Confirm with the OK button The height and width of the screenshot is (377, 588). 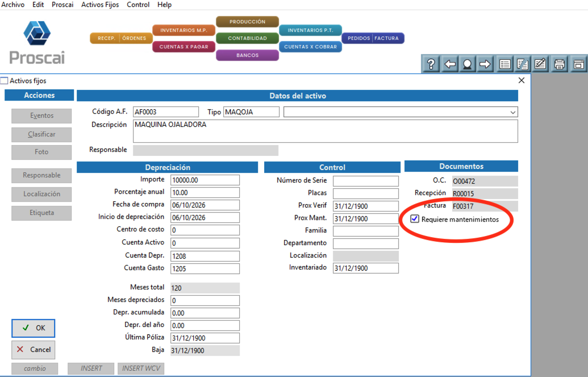(x=34, y=328)
